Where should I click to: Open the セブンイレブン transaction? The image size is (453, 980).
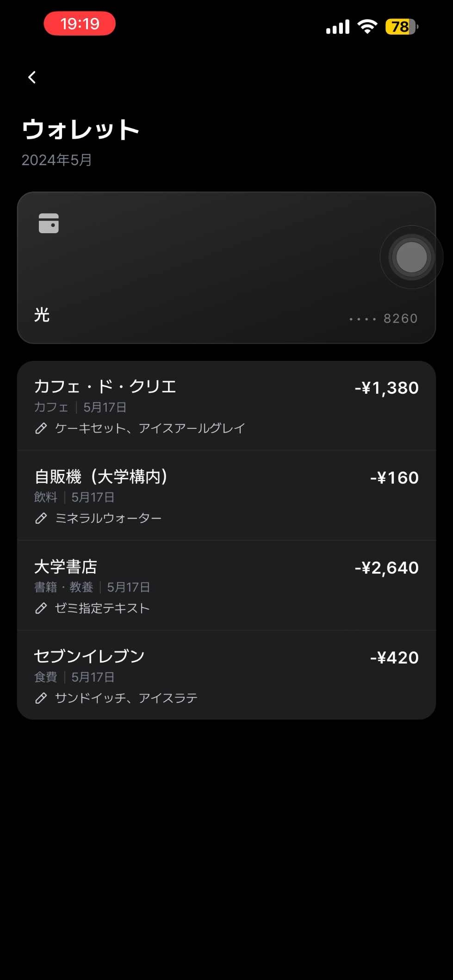tap(227, 675)
